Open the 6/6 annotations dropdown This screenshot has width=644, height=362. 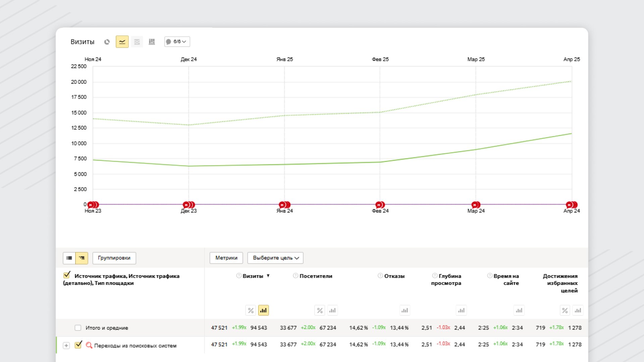(177, 42)
